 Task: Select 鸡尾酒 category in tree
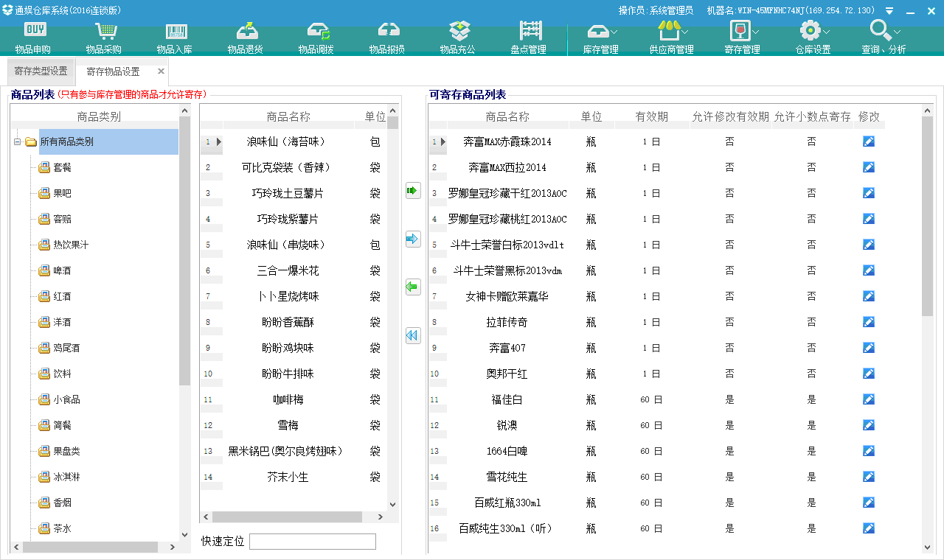pos(66,348)
